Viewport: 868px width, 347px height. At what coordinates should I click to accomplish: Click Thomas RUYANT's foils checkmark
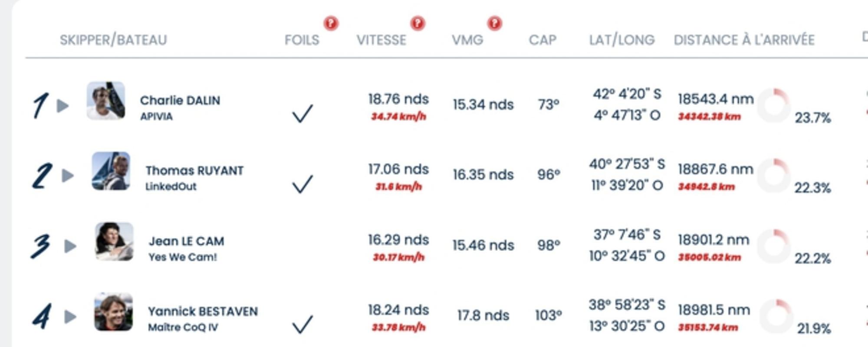(x=302, y=184)
